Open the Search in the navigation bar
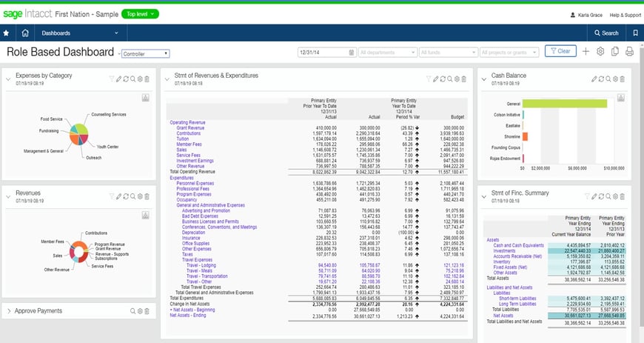 pyautogui.click(x=606, y=33)
